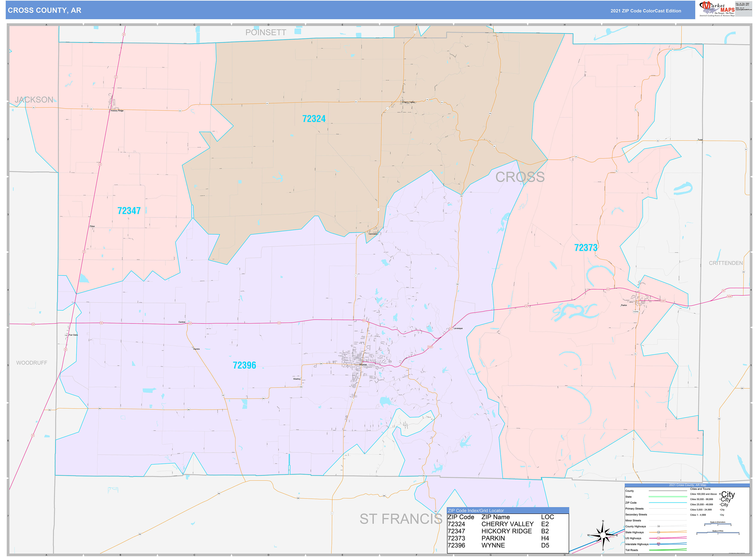Click the CROSS COUNTY, AR title
Screen dimensions: 756x557
click(45, 10)
